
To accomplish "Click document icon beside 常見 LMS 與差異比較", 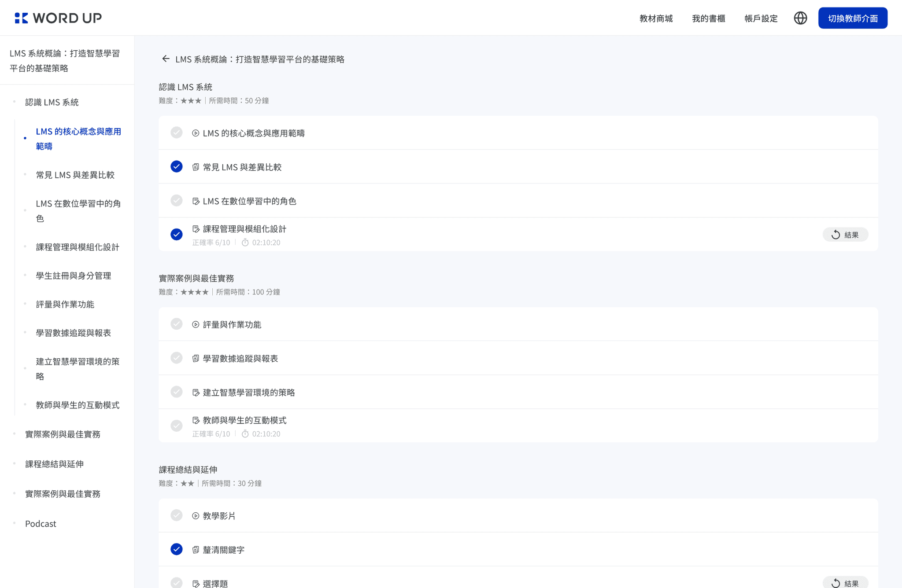I will (196, 167).
